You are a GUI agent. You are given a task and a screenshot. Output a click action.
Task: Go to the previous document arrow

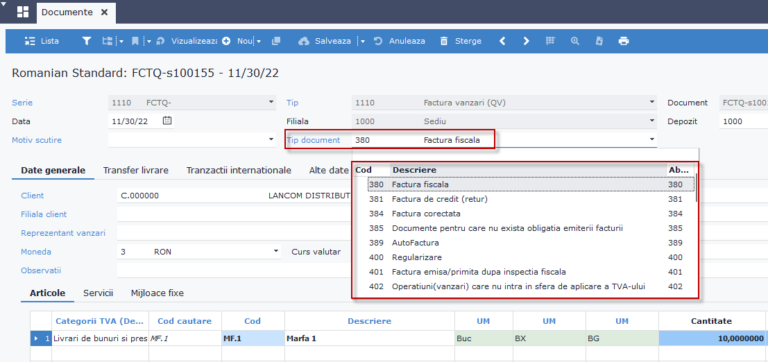502,41
